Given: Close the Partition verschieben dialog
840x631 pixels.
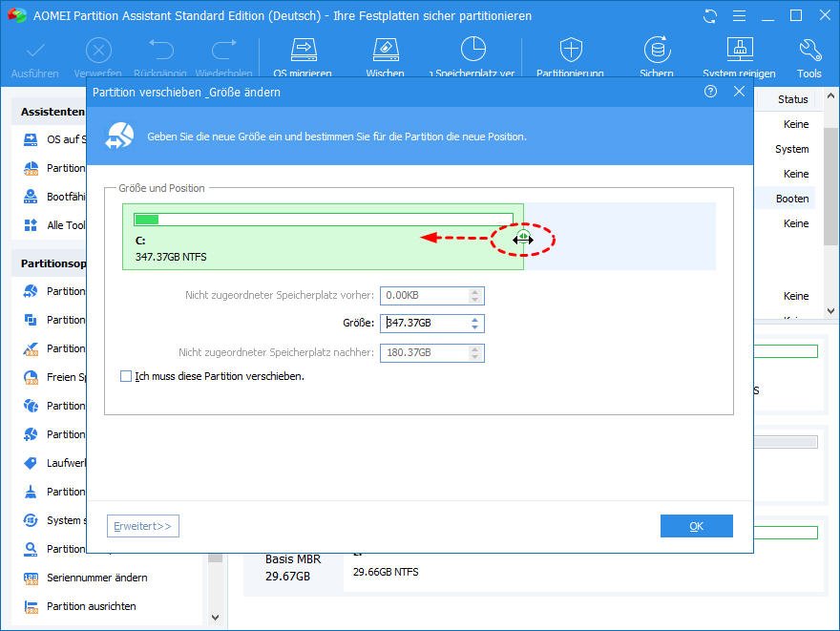Looking at the screenshot, I should click(x=739, y=92).
